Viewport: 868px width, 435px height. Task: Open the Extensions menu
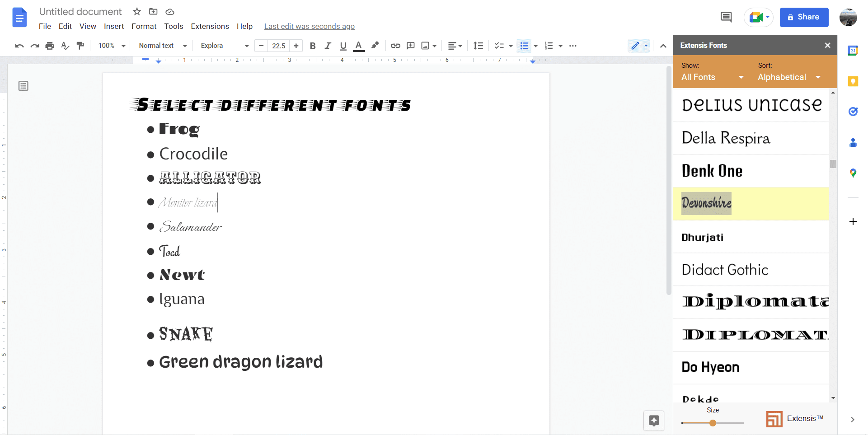[x=210, y=26]
